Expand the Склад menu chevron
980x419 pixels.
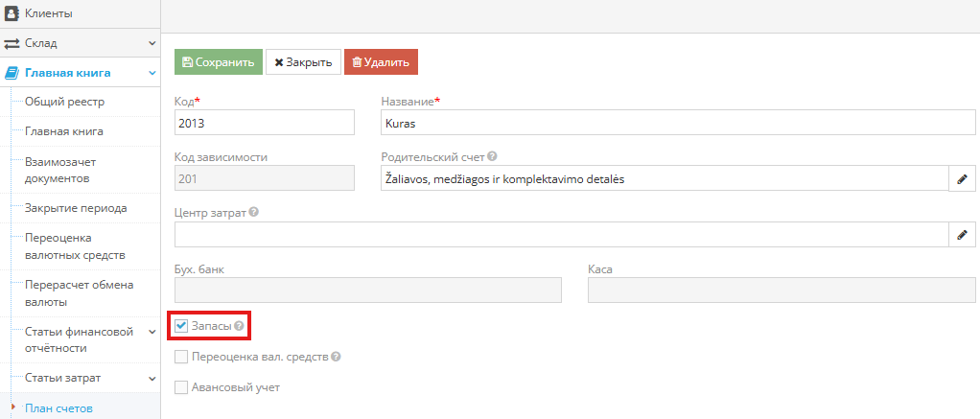152,43
